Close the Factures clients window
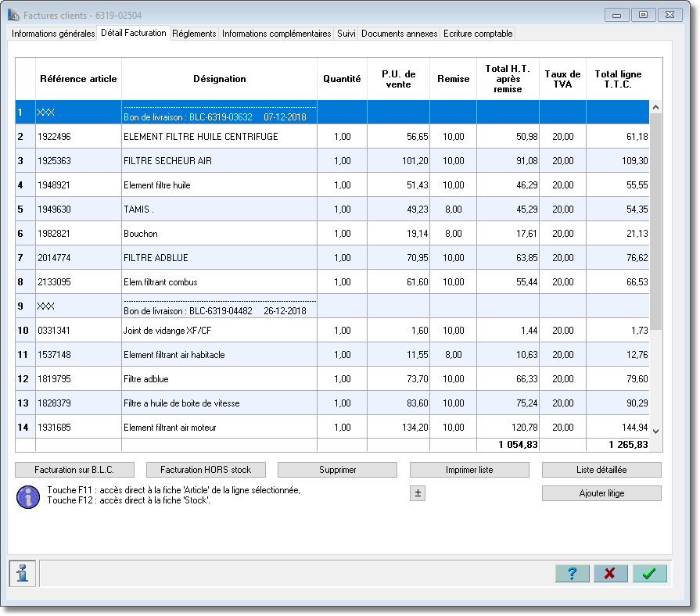The image size is (700, 616). click(669, 15)
